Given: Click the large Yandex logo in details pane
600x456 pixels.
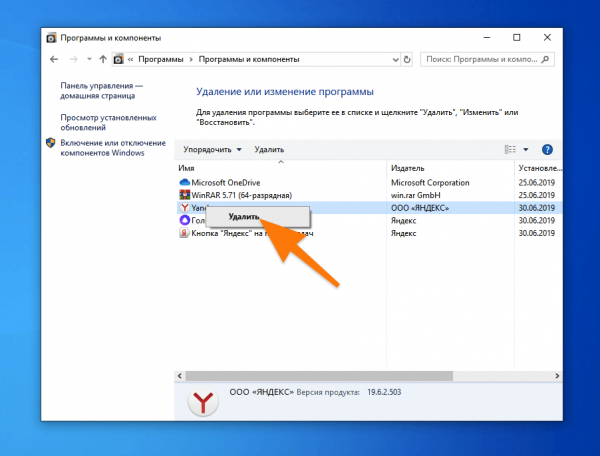Looking at the screenshot, I should pos(203,401).
